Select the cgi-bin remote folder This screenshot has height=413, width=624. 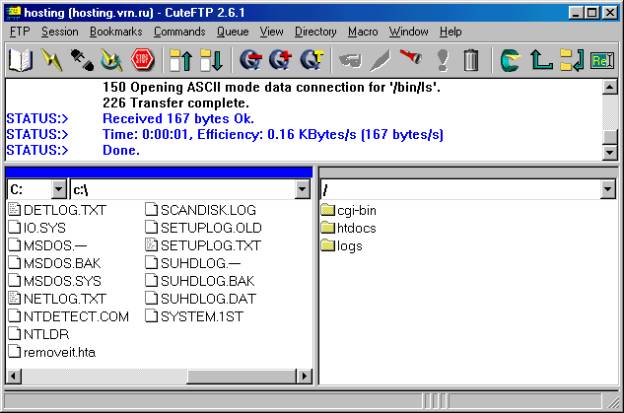[x=349, y=210]
